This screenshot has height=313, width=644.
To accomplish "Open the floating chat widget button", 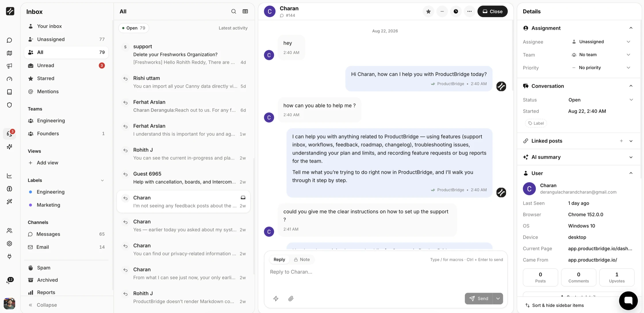I will [628, 301].
